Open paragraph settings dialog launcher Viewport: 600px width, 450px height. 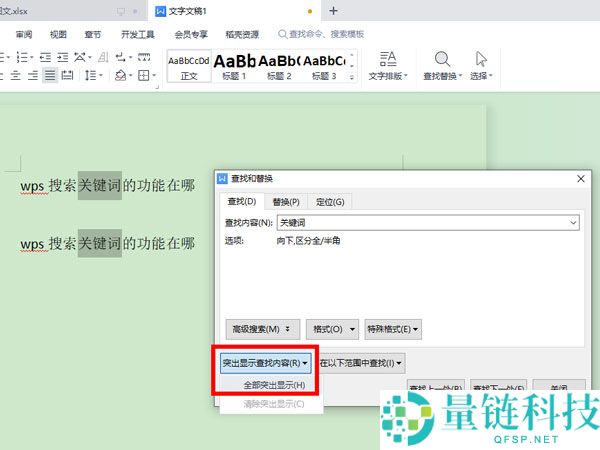click(x=157, y=87)
